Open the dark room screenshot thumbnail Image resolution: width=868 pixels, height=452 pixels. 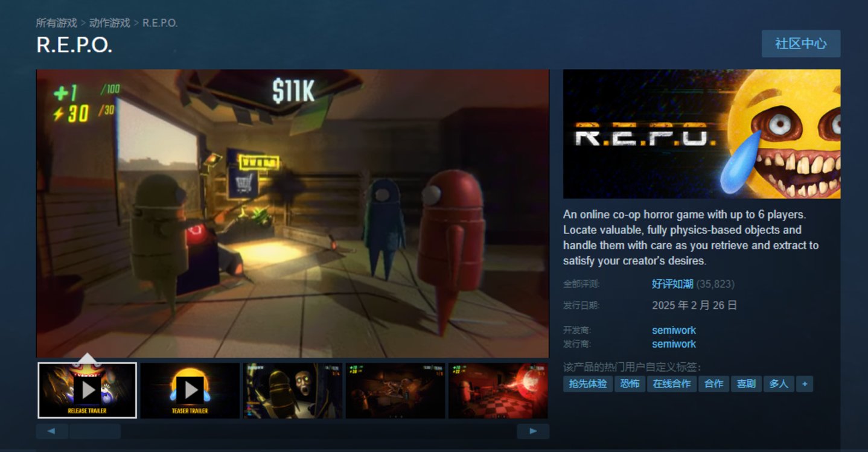click(395, 390)
